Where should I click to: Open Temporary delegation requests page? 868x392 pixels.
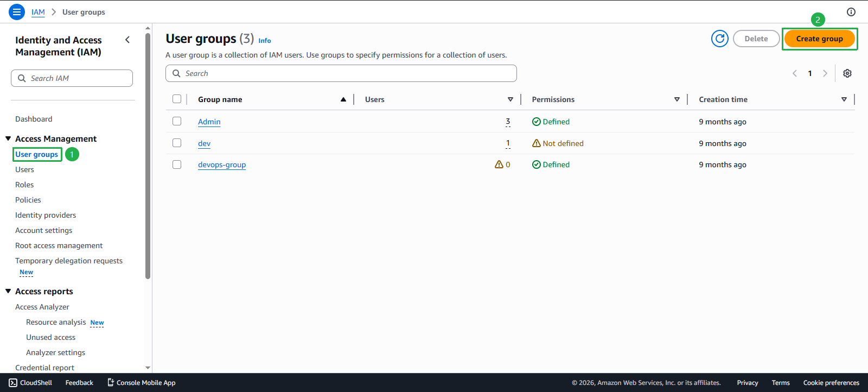click(69, 261)
